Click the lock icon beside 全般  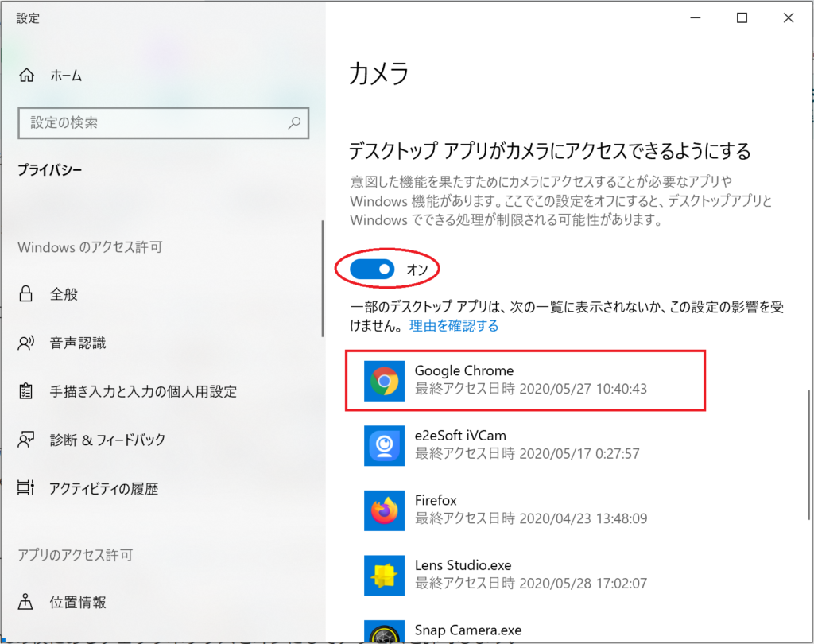pyautogui.click(x=25, y=294)
